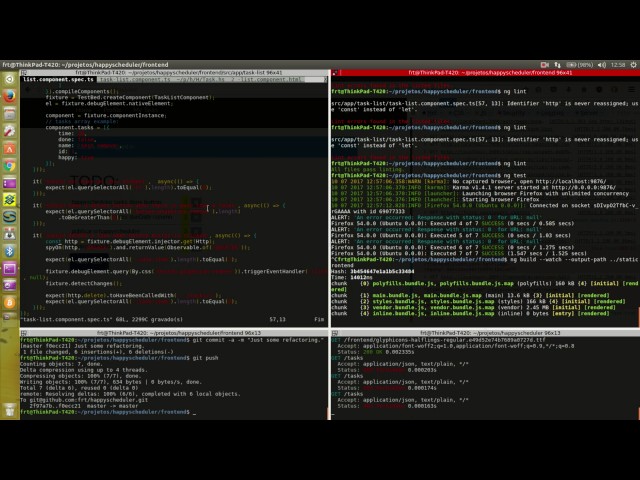Open Ubuntu Software Center orange bag icon
The image size is (640, 480).
coord(9,148)
